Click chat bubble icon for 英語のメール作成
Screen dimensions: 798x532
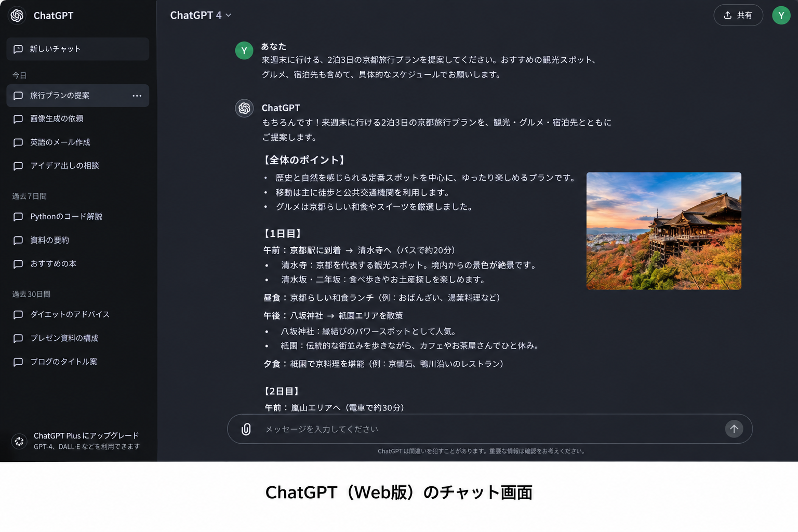tap(18, 142)
